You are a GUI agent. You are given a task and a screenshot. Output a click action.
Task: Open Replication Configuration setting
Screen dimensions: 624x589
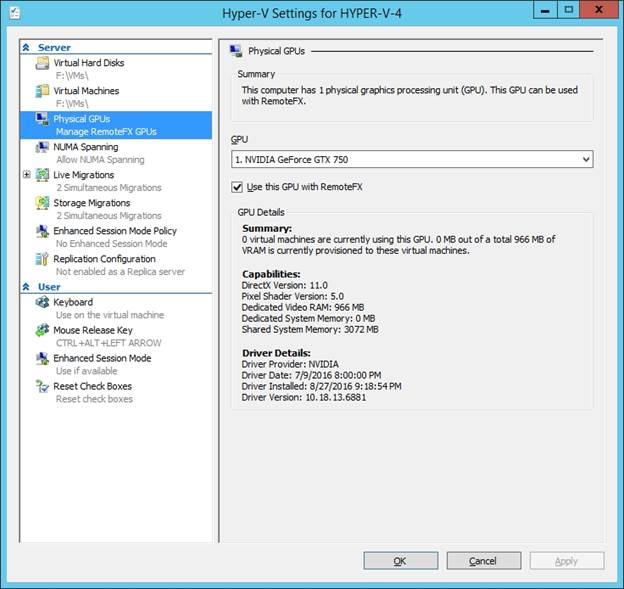click(x=104, y=259)
